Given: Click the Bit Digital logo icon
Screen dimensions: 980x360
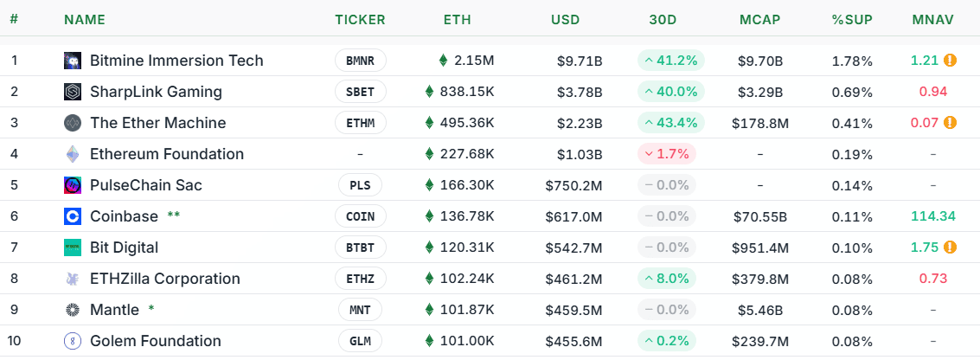Looking at the screenshot, I should tap(73, 247).
